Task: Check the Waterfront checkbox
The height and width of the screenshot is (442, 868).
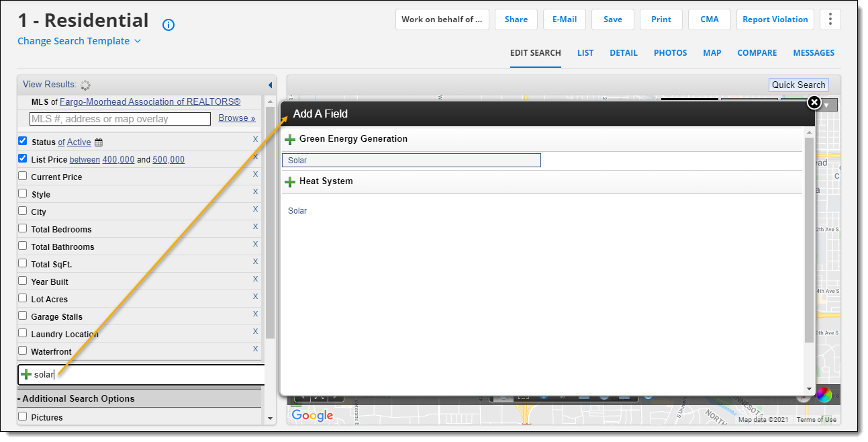Action: coord(23,351)
